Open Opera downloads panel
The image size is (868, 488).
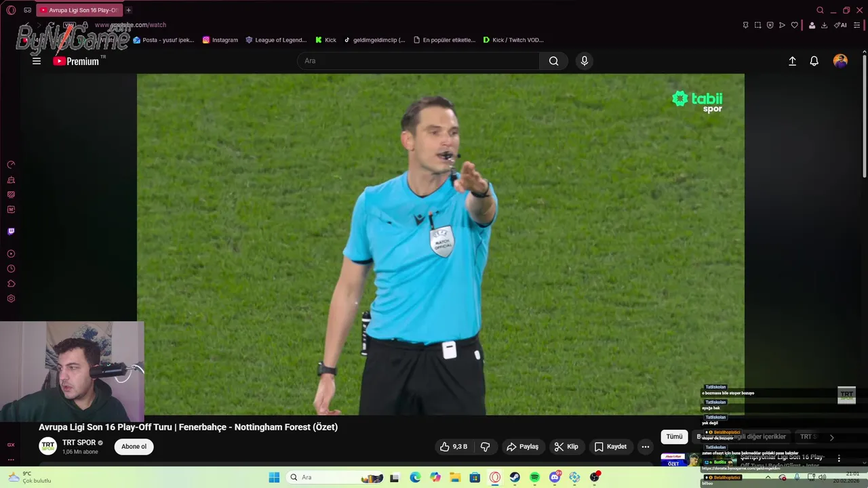tap(824, 25)
